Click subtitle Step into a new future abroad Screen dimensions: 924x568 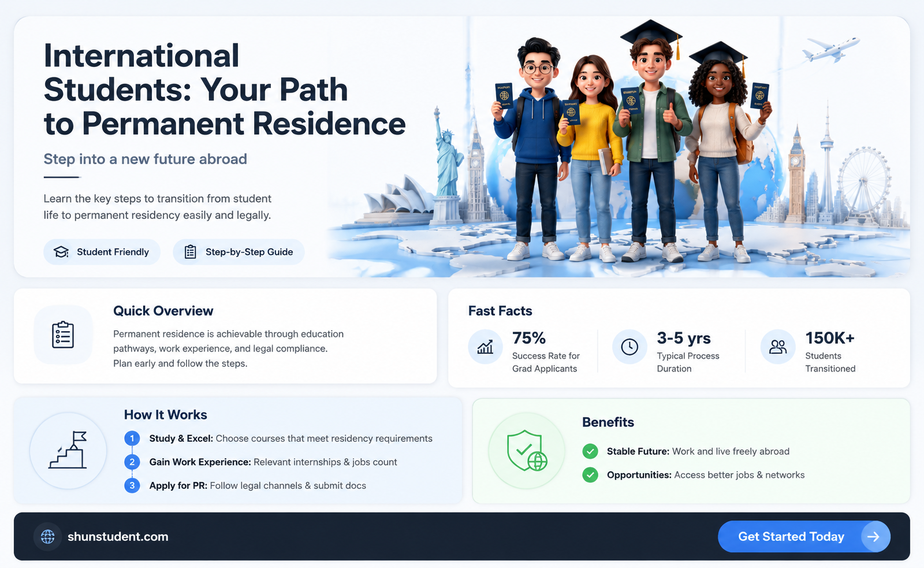[146, 159]
